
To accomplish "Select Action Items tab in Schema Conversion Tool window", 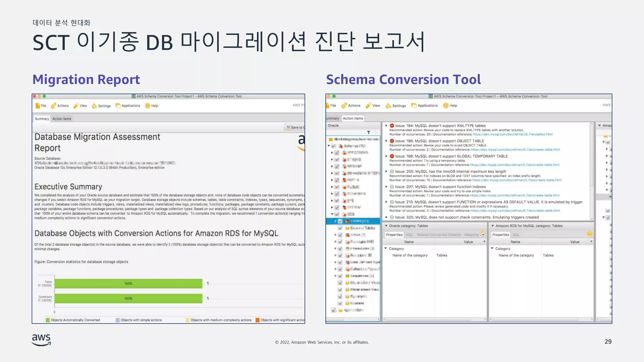I will 353,118.
